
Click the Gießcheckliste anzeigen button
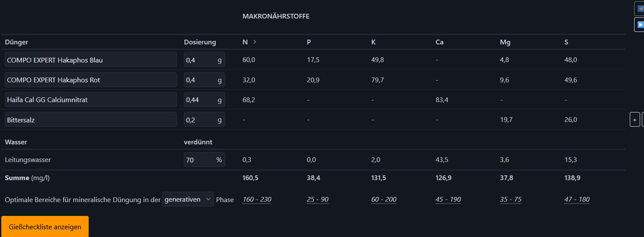[x=45, y=227]
